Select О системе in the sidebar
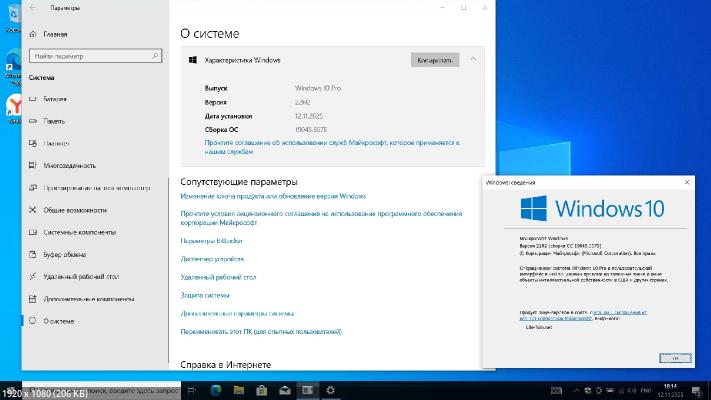 [58, 321]
